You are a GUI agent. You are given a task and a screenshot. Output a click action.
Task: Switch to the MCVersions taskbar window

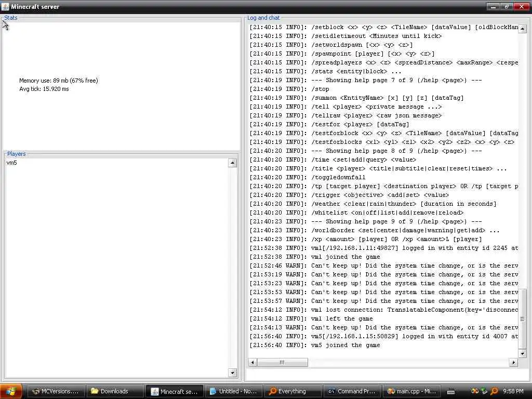[55, 391]
